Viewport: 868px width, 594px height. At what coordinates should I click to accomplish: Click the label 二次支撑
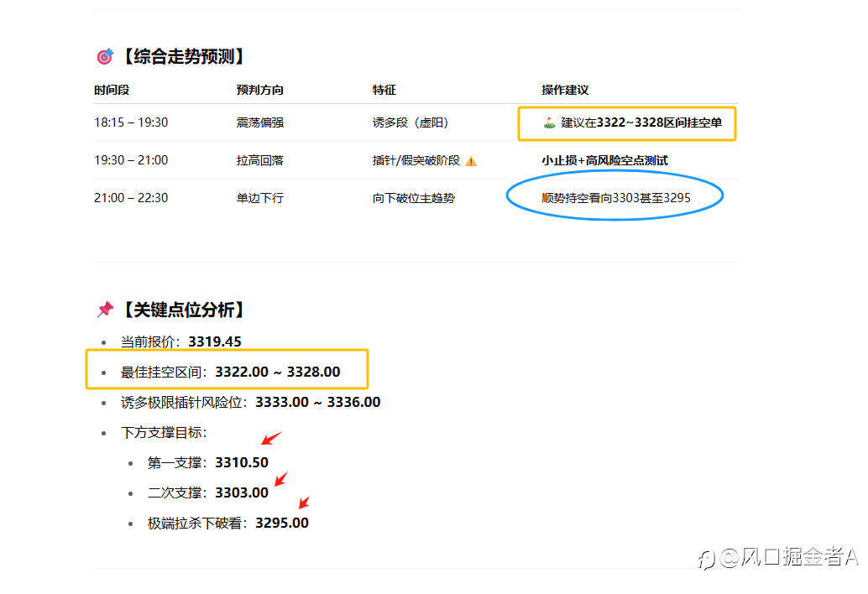(x=175, y=492)
